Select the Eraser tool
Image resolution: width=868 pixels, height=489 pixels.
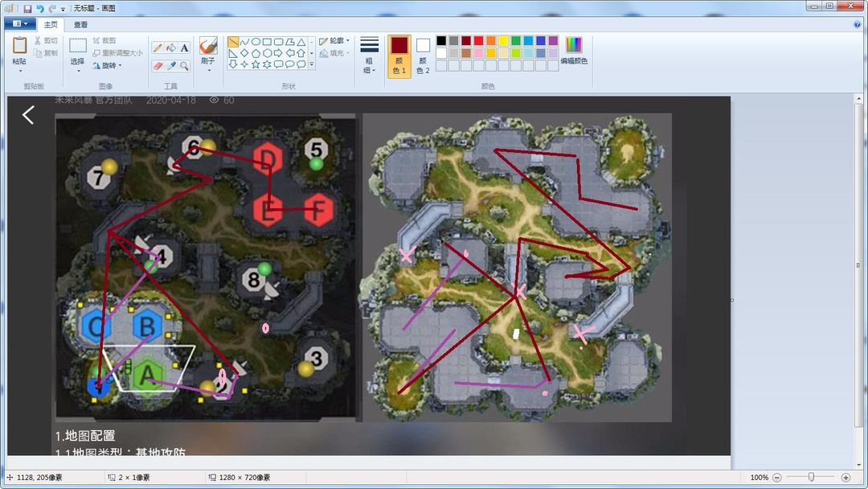158,66
